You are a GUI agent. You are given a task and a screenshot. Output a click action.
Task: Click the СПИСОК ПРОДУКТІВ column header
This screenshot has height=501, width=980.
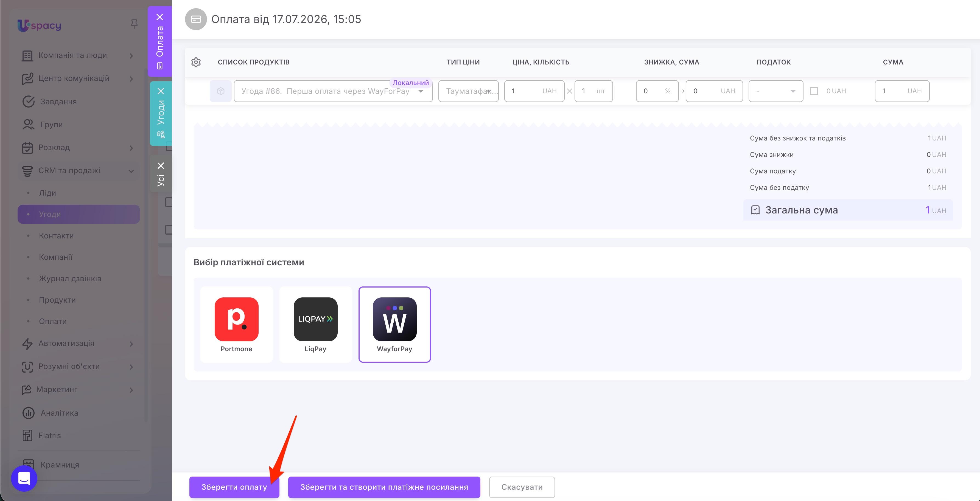(253, 62)
